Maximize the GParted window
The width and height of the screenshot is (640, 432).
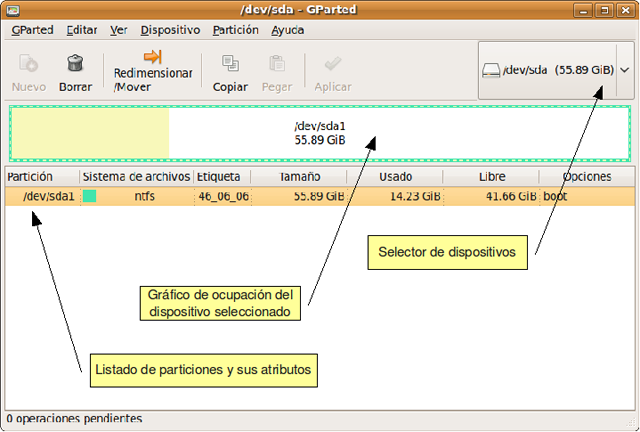pos(604,11)
